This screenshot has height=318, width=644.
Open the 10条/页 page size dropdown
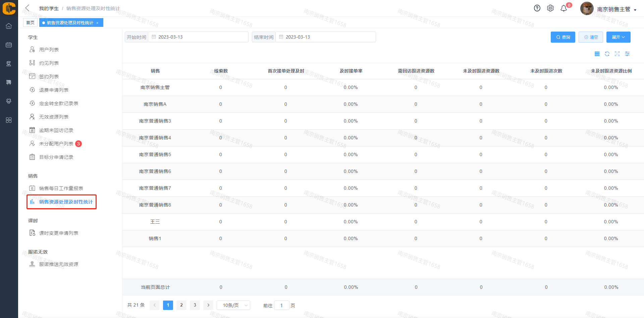[x=233, y=305]
